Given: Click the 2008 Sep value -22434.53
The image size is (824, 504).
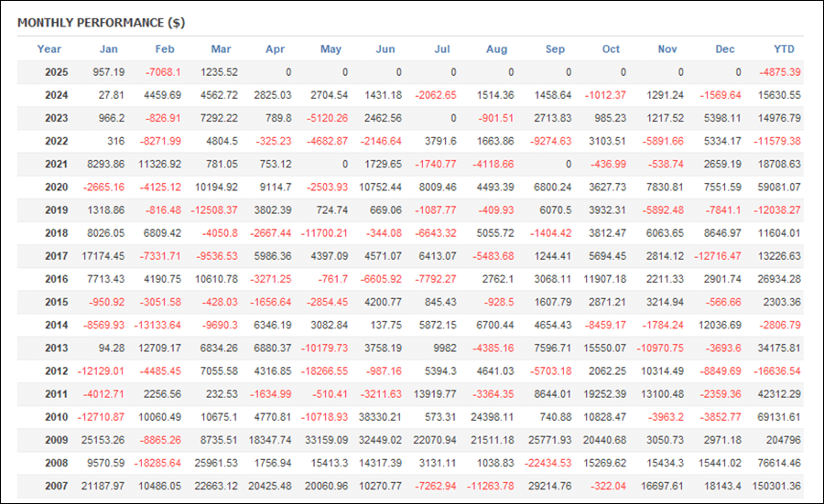Looking at the screenshot, I should click(x=548, y=463).
